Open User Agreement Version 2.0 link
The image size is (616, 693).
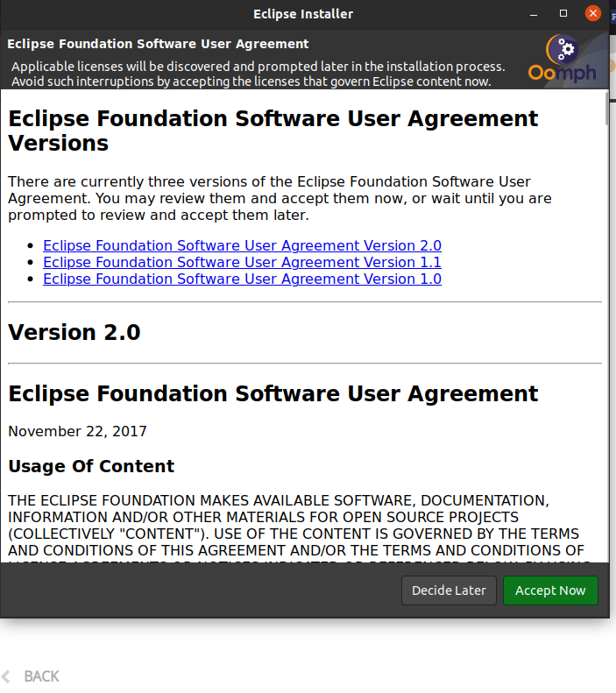[242, 245]
